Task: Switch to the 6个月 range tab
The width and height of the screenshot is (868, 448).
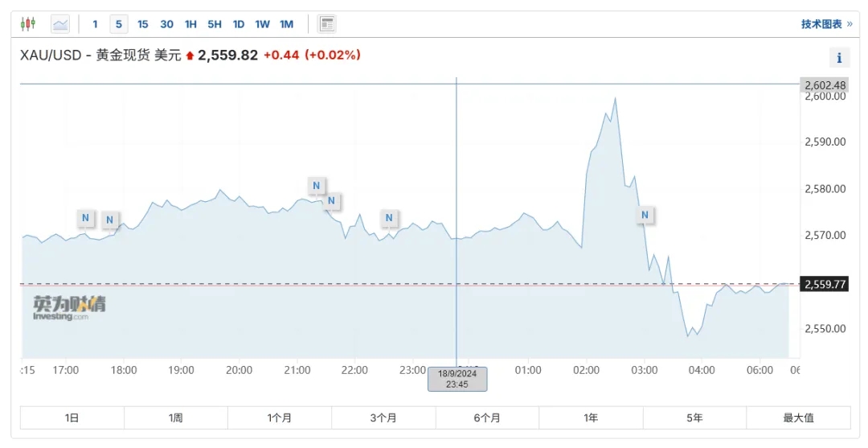Action: [x=487, y=417]
